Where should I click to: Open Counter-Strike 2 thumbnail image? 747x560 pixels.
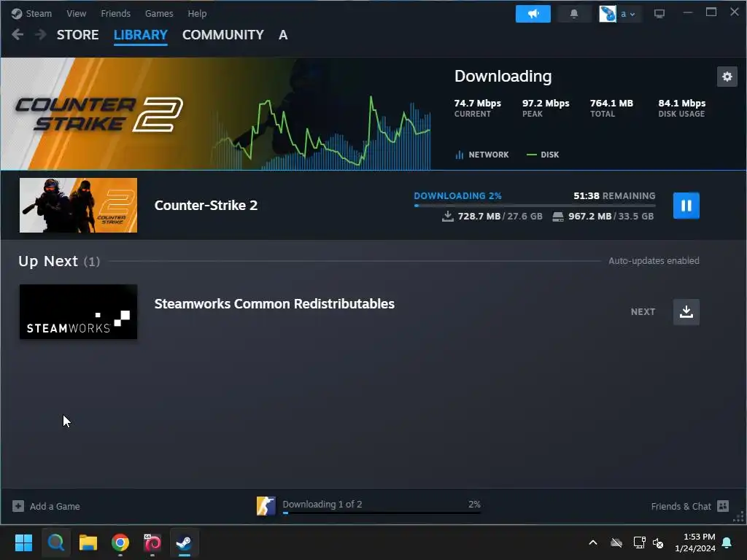(x=78, y=205)
